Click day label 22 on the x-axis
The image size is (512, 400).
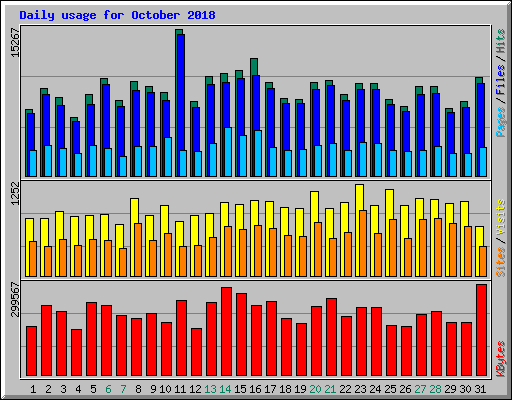(345, 389)
